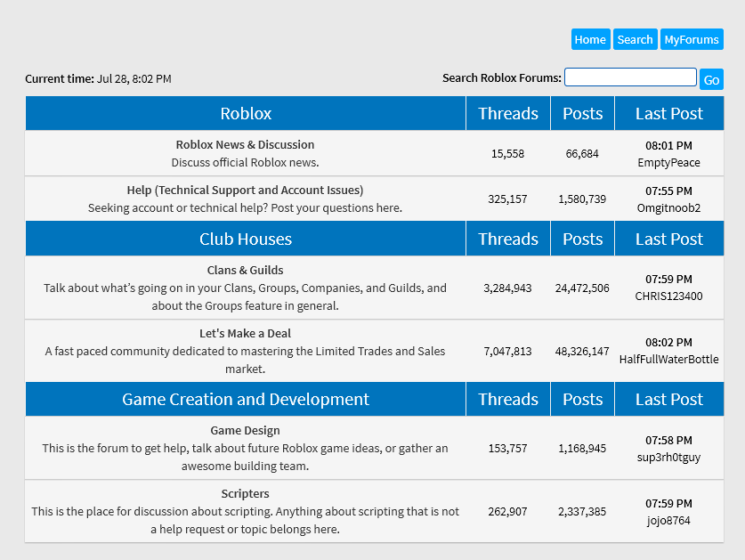This screenshot has width=745, height=560.
Task: Click 'Discuss official Roblox news.' description
Action: pos(245,163)
